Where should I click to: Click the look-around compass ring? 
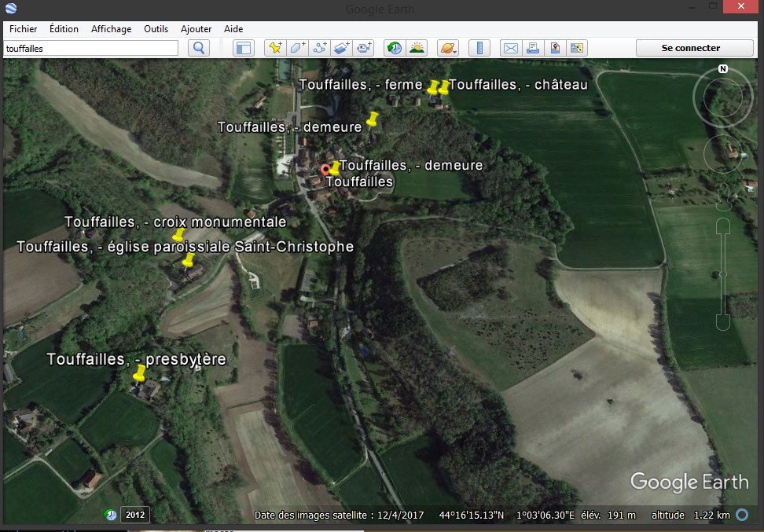[x=723, y=97]
